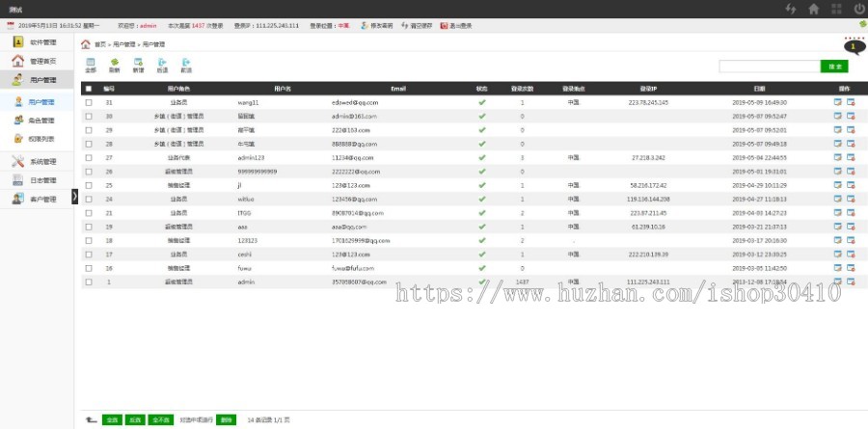Image resolution: width=868 pixels, height=429 pixels.
Task: Click the house icon in top-right header
Action: (x=814, y=9)
